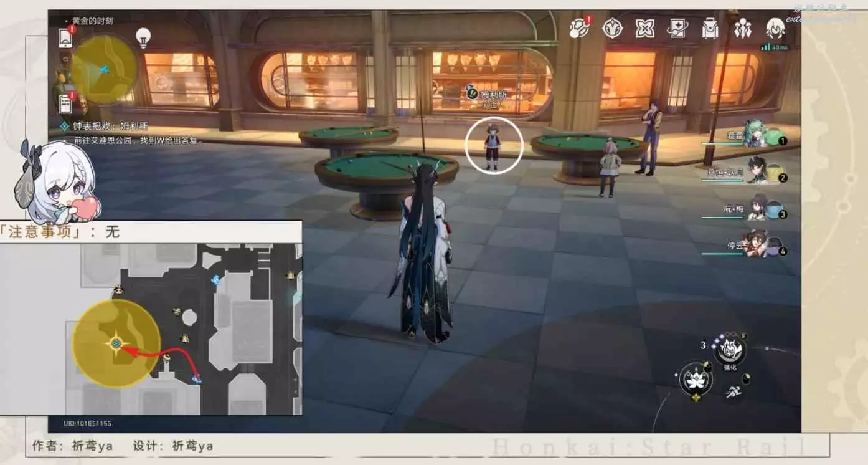Open the Travel Log events icon

point(579,28)
